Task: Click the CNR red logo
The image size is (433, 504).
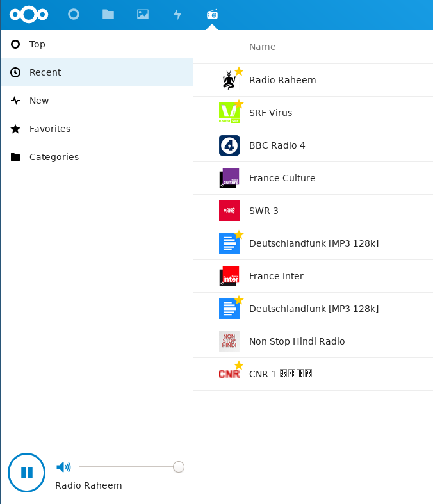Action: click(229, 374)
